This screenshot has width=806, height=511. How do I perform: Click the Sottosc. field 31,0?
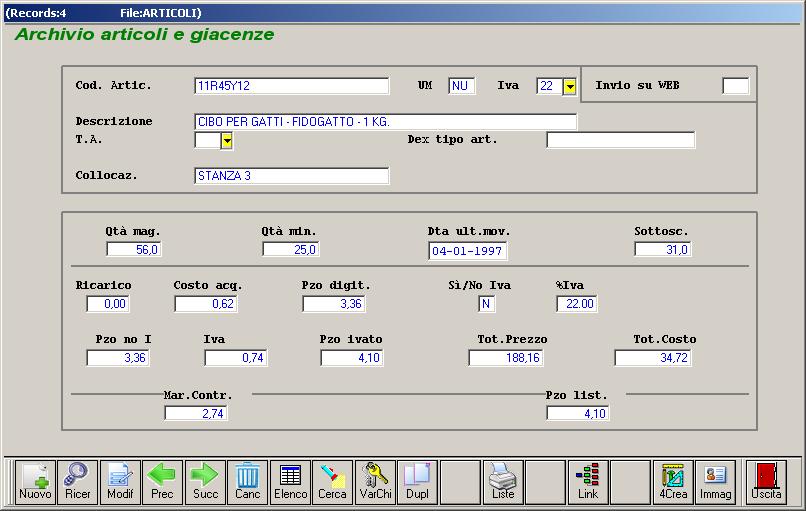tap(663, 249)
